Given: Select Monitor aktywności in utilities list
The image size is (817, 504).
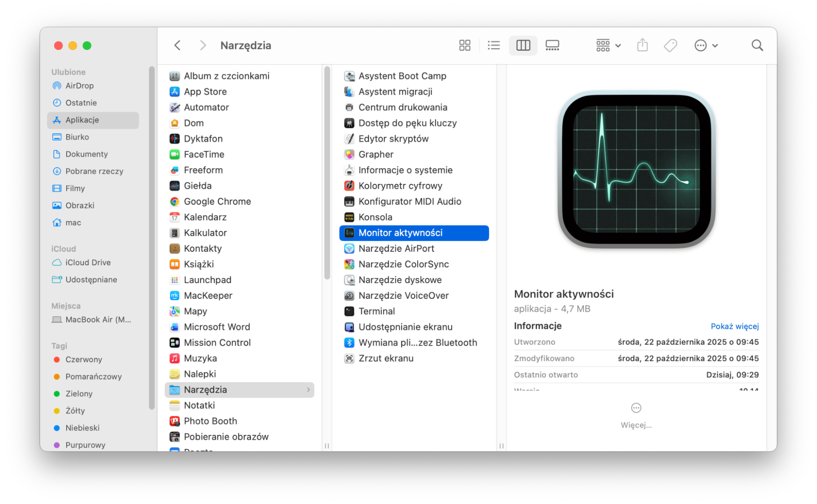Looking at the screenshot, I should pos(414,233).
